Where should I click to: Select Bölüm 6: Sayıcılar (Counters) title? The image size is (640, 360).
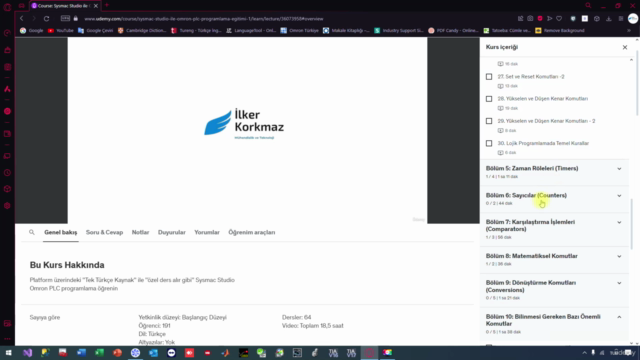526,196
